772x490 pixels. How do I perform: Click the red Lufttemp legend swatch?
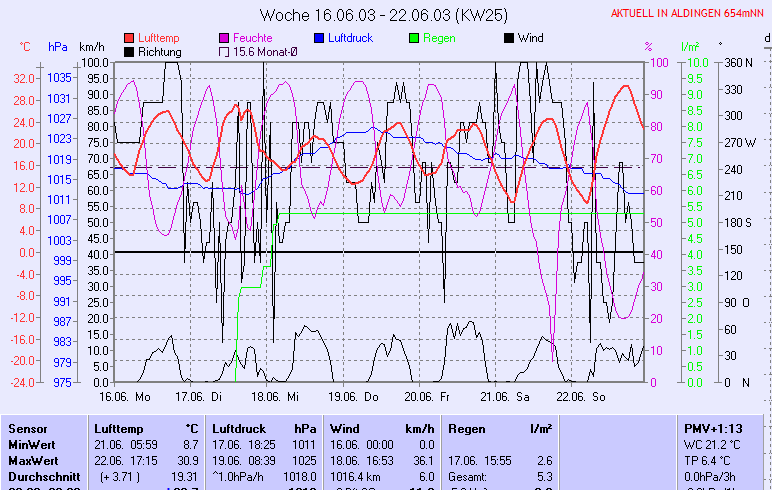point(129,38)
